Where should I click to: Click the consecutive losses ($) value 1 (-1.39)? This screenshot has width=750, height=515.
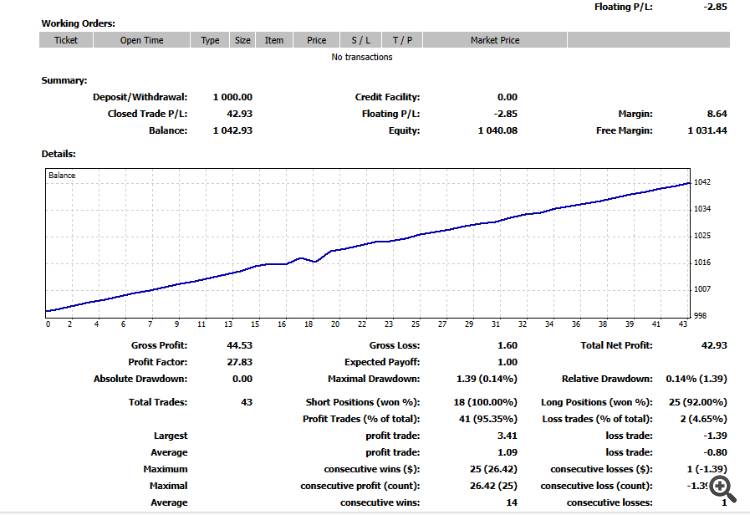[x=707, y=469]
